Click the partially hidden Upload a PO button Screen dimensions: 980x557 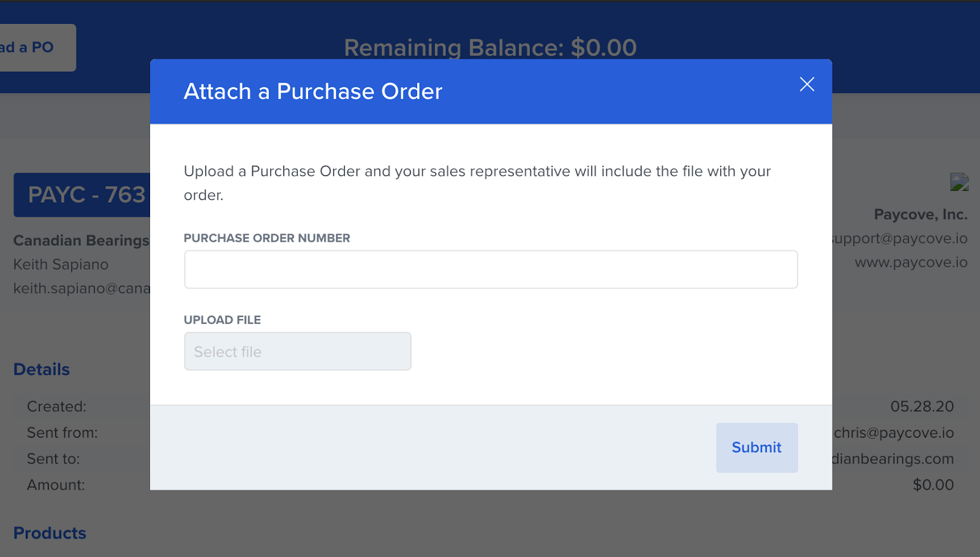coord(34,48)
